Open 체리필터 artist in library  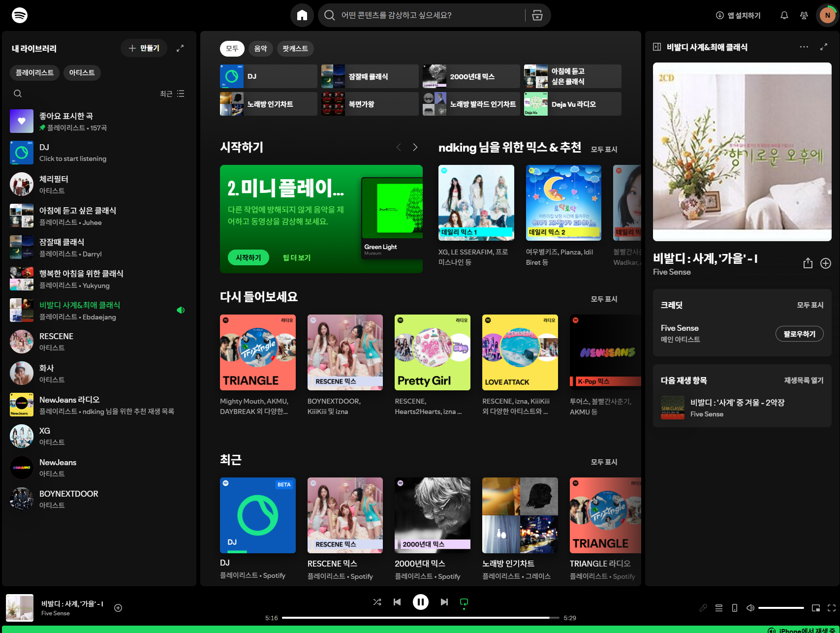coord(98,184)
